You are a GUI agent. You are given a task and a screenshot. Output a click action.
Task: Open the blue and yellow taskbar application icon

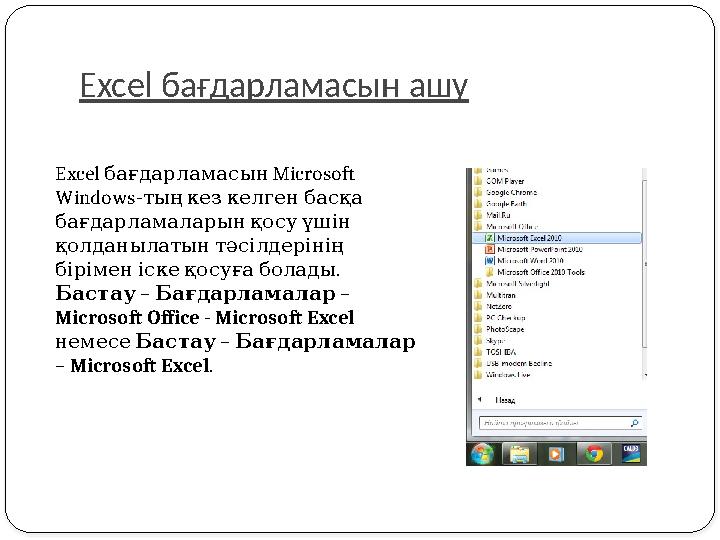tap(631, 454)
